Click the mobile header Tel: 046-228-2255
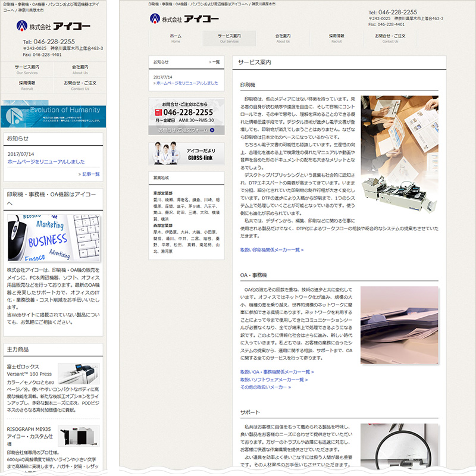 [49, 42]
